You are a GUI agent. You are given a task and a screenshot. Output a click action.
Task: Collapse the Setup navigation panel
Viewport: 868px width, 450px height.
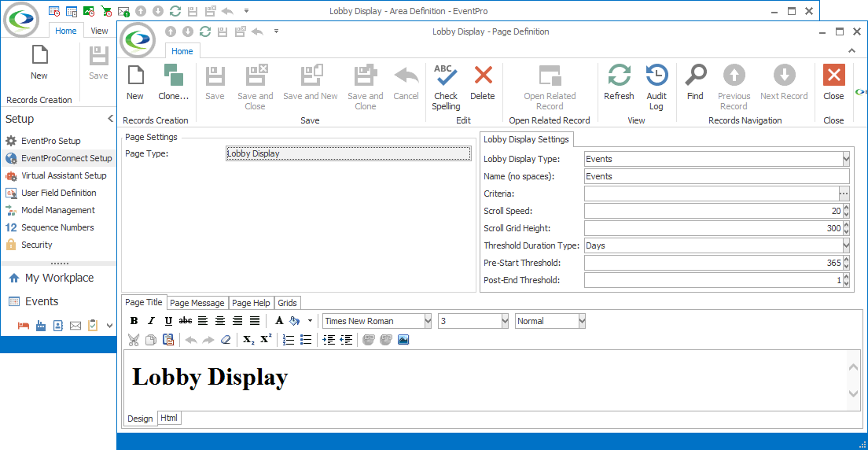110,119
